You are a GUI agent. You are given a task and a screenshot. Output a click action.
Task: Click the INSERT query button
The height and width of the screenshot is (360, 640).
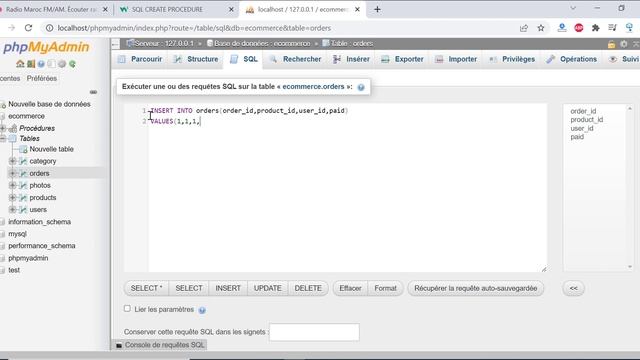228,289
